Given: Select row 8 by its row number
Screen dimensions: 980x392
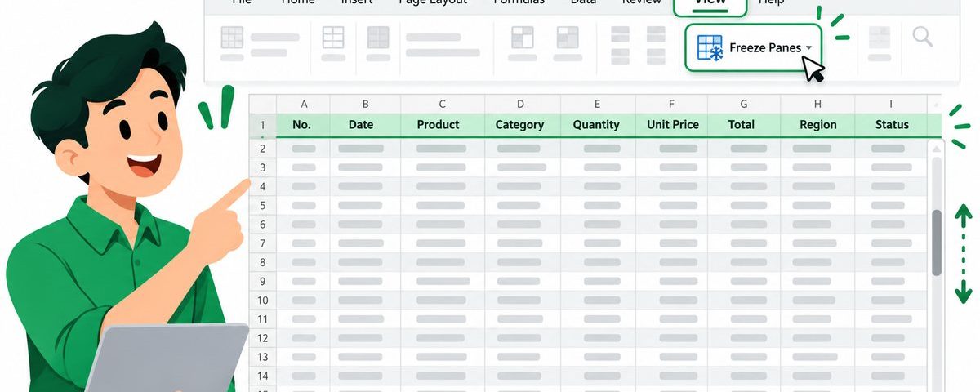Looking at the screenshot, I should (x=263, y=262).
